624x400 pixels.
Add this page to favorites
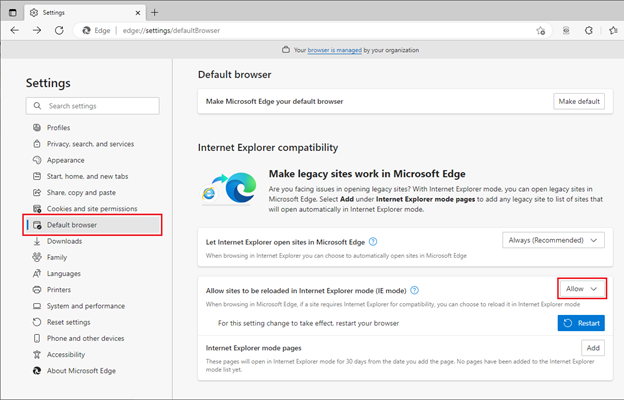click(541, 30)
